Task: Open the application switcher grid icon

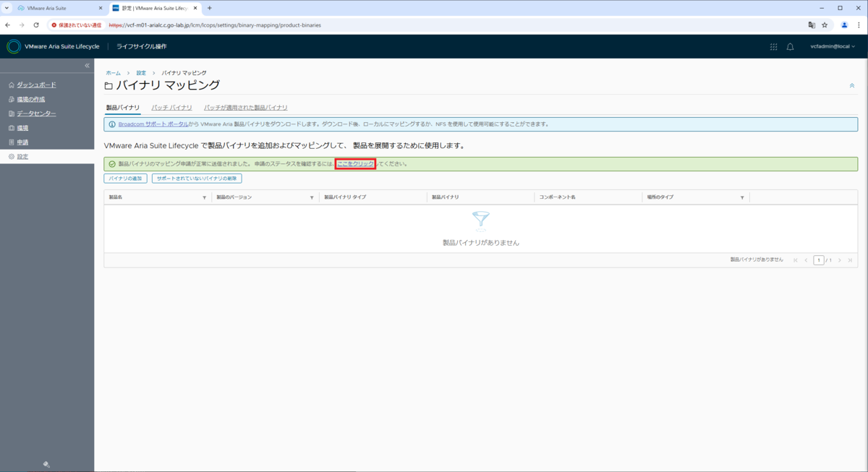Action: (x=773, y=47)
